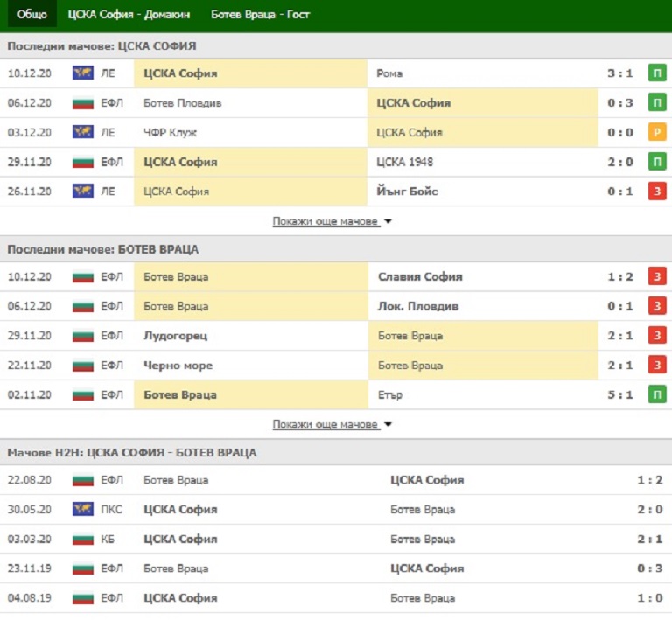Select team name Ботев Пловдив
672x620 pixels.
[183, 103]
